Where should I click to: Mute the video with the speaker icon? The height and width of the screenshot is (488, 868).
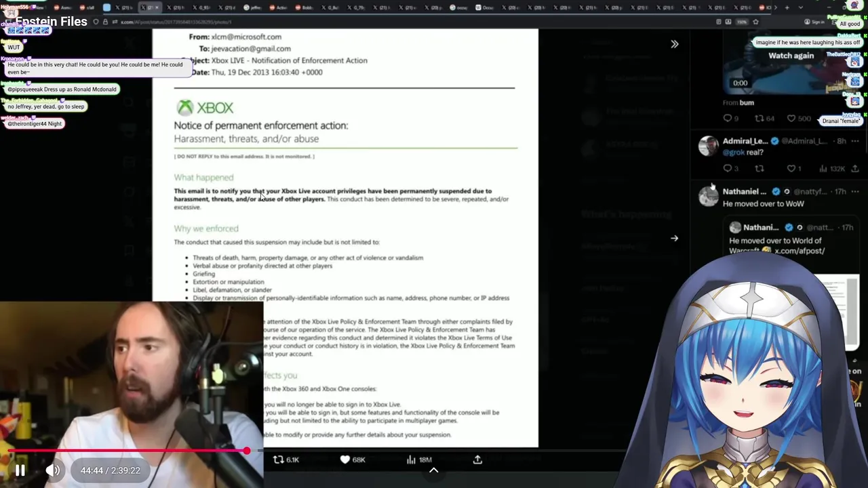53,470
